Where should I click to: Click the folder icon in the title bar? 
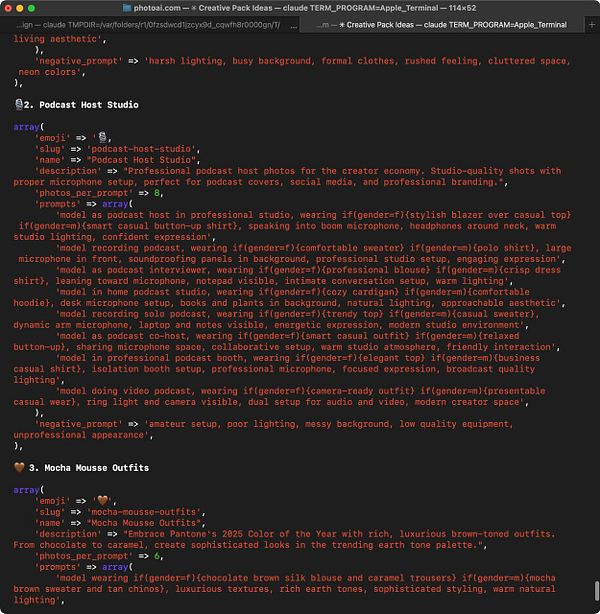pos(127,8)
